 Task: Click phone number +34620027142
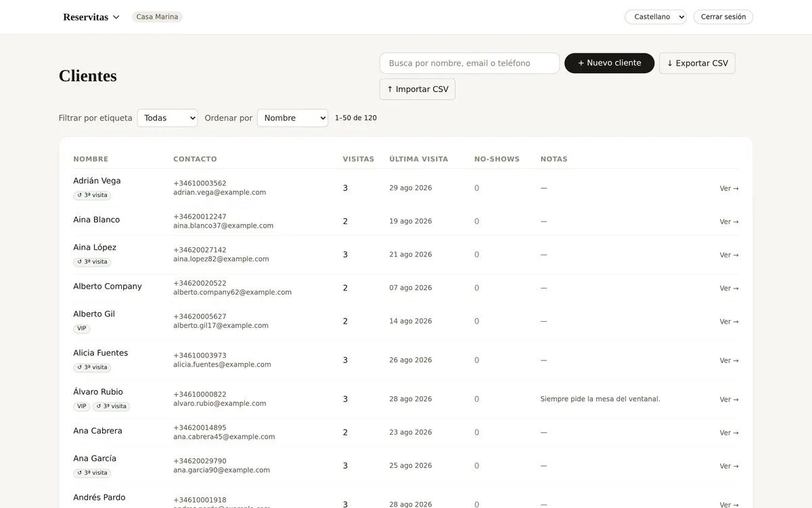tap(200, 250)
